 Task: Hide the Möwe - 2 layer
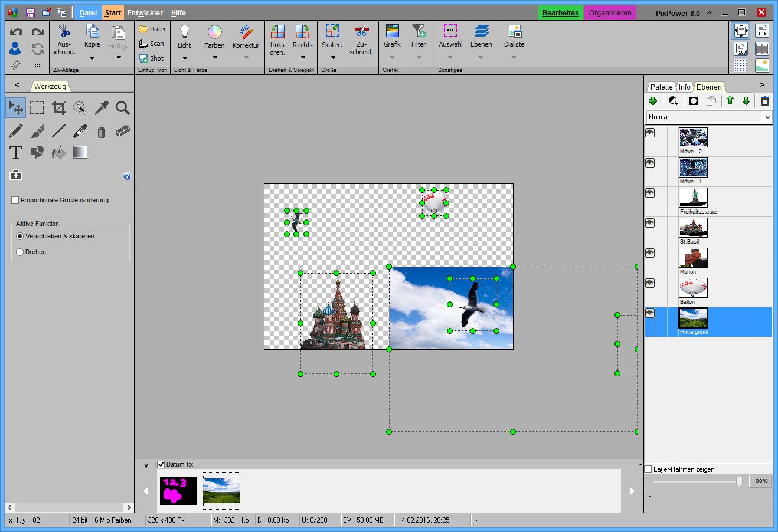click(650, 133)
